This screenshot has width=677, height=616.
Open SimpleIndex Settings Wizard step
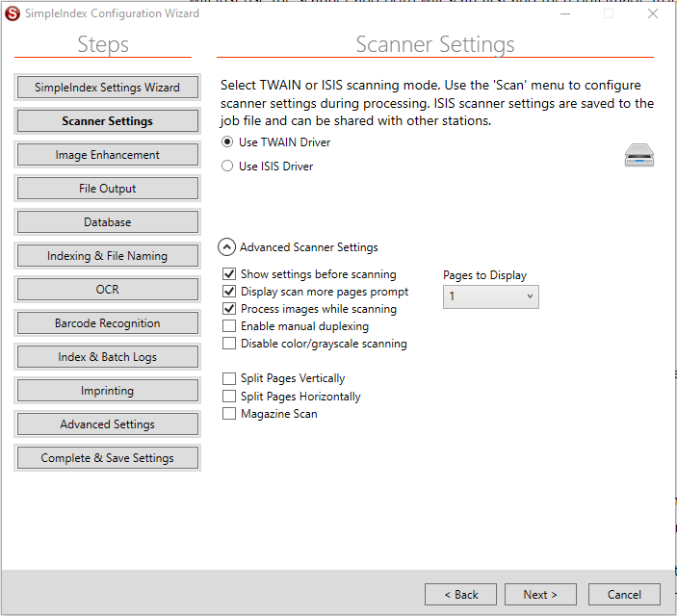[x=108, y=88]
